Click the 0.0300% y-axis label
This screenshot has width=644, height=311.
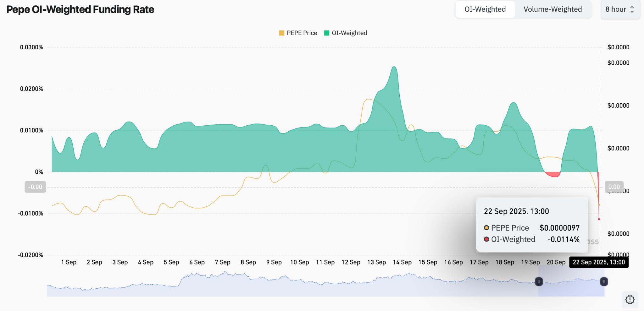31,47
